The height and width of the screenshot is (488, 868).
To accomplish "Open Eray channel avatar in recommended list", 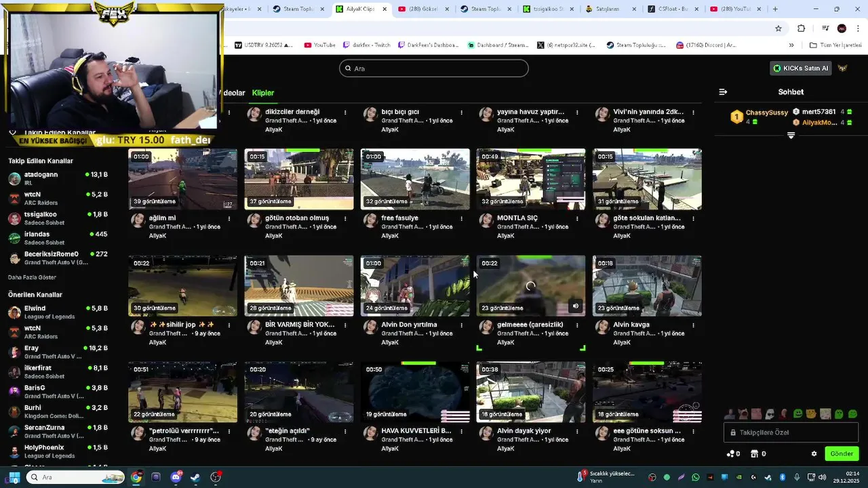I will pos(14,352).
